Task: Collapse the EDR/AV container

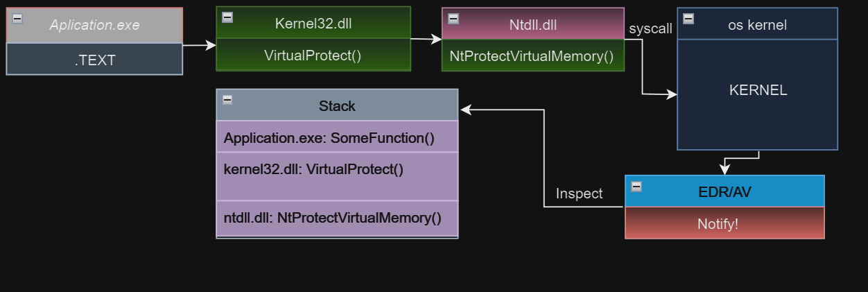Action: coord(636,186)
